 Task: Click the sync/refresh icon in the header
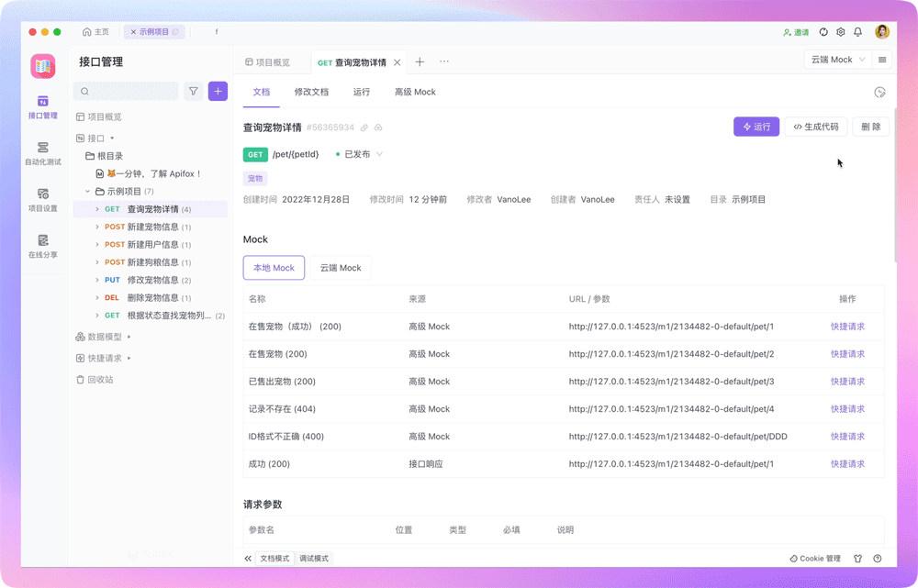tap(823, 30)
